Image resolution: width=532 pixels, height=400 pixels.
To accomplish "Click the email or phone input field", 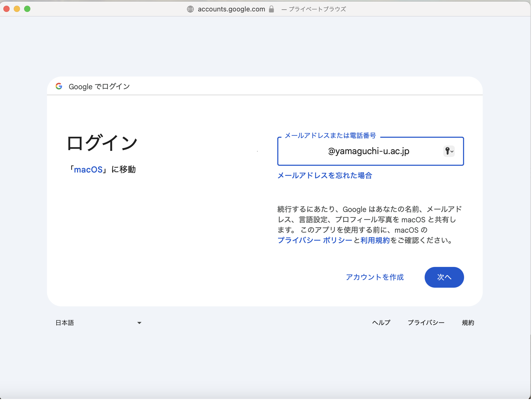I will (x=371, y=151).
